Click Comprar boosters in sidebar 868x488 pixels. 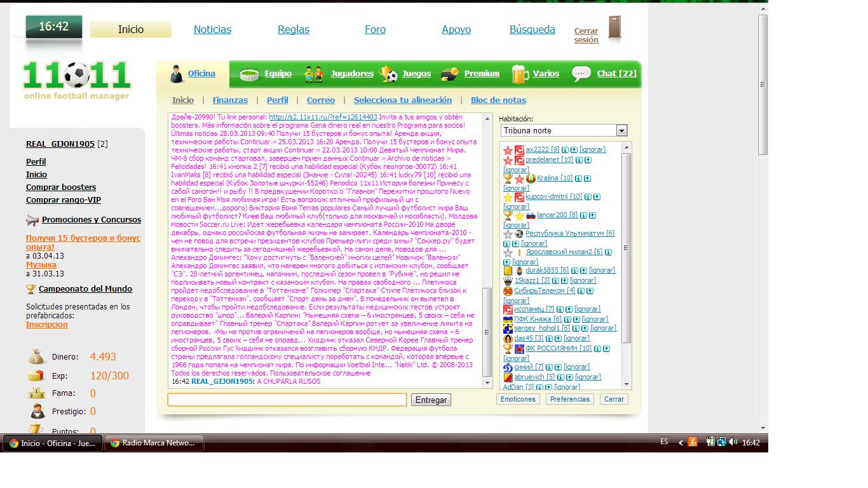pos(61,187)
